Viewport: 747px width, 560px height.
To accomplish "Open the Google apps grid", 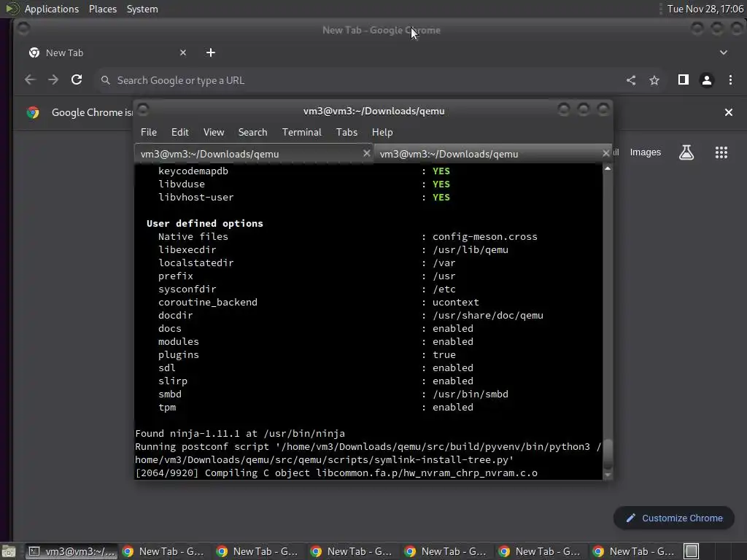I will (721, 152).
